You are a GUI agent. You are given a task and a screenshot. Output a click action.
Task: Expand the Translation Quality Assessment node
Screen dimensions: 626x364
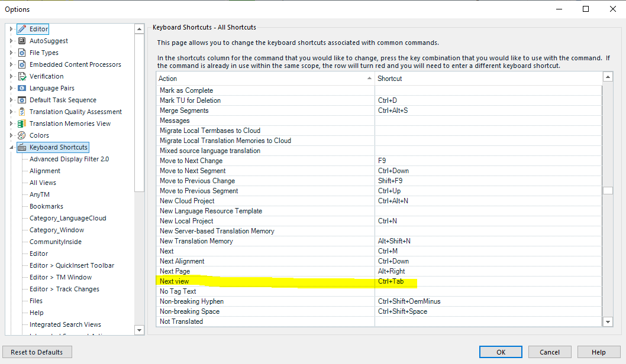pyautogui.click(x=11, y=112)
